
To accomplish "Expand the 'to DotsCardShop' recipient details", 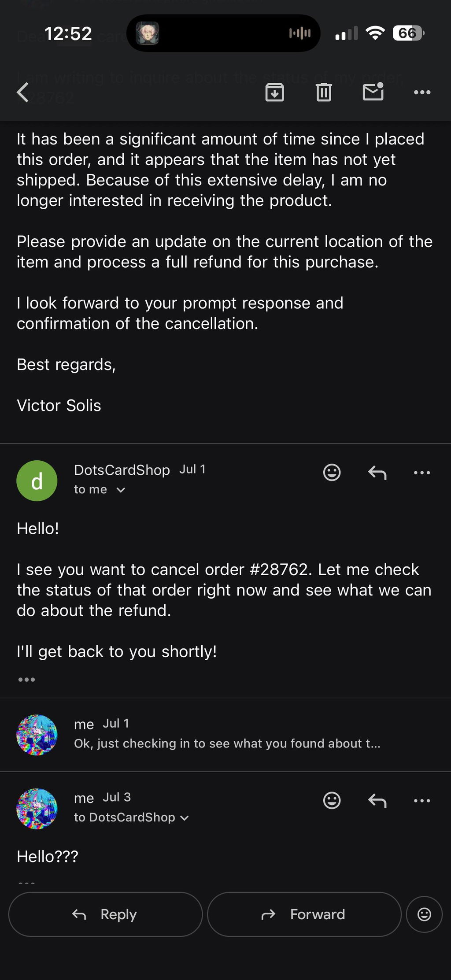I will [131, 817].
